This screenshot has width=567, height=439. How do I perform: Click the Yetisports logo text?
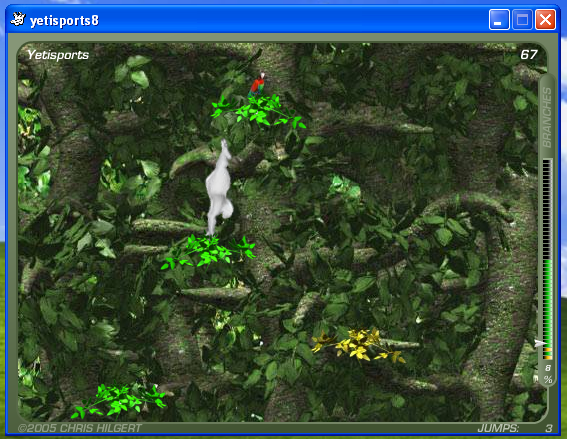click(x=58, y=55)
